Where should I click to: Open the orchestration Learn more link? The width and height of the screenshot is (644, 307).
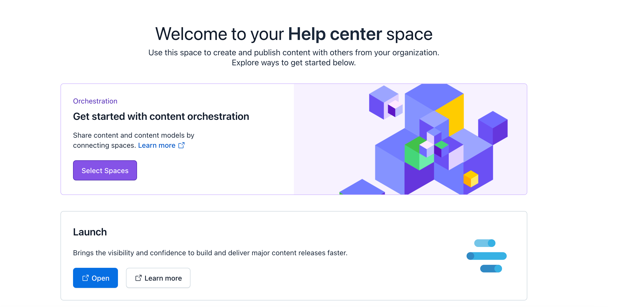[x=157, y=145]
